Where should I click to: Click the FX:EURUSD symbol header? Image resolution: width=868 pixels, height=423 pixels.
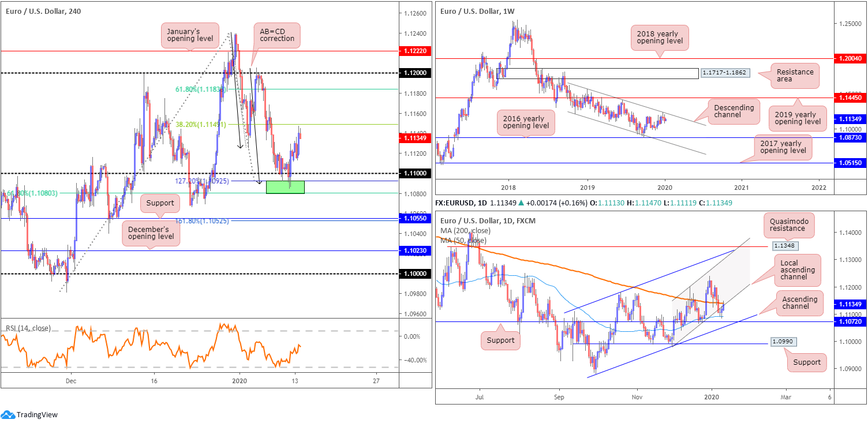coord(457,203)
